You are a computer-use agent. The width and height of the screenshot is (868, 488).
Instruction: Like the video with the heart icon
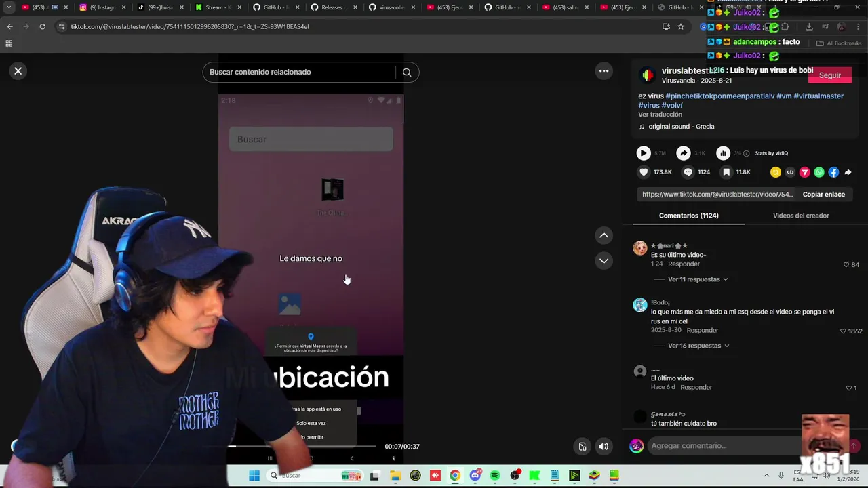click(644, 172)
